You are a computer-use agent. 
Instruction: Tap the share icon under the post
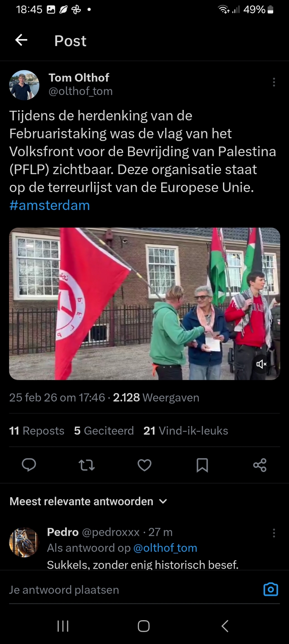pyautogui.click(x=260, y=465)
